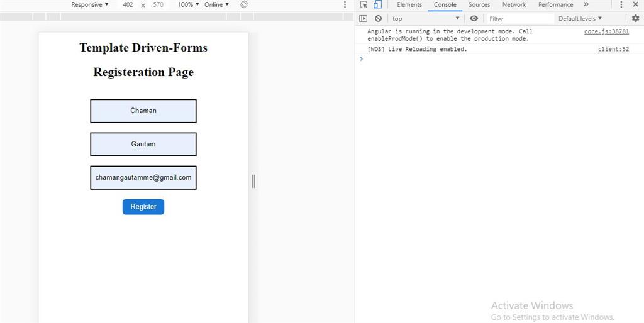Viewport: 644px width, 323px height.
Task: Switch to the Elements tab
Action: click(409, 4)
